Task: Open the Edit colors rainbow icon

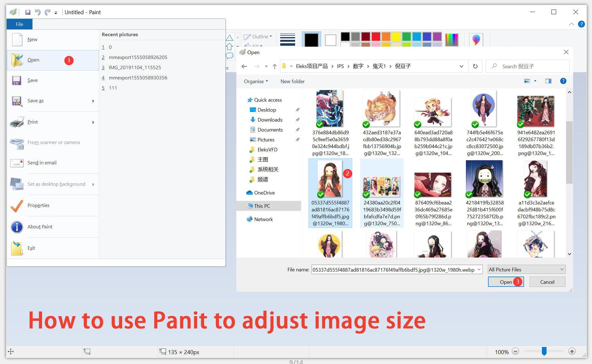Action: [452, 40]
